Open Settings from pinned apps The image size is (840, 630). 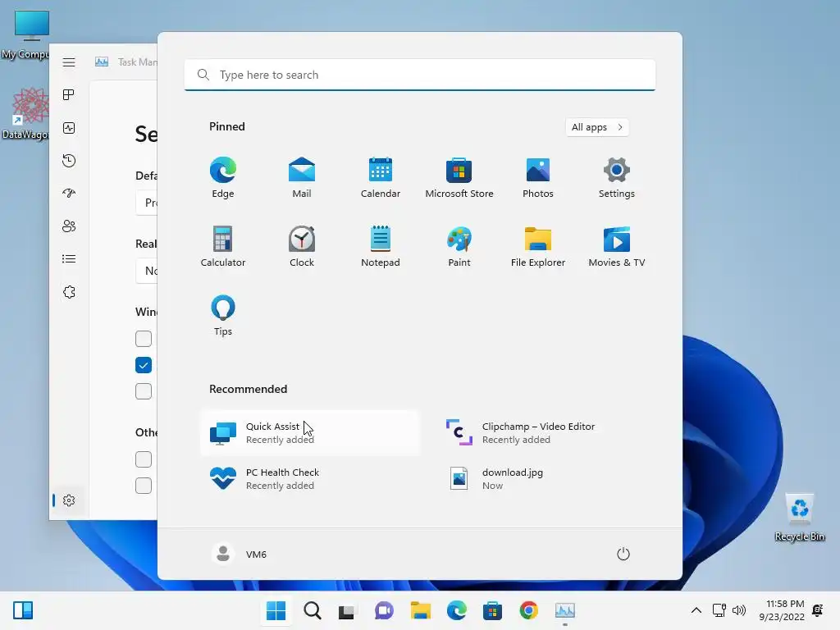point(617,178)
